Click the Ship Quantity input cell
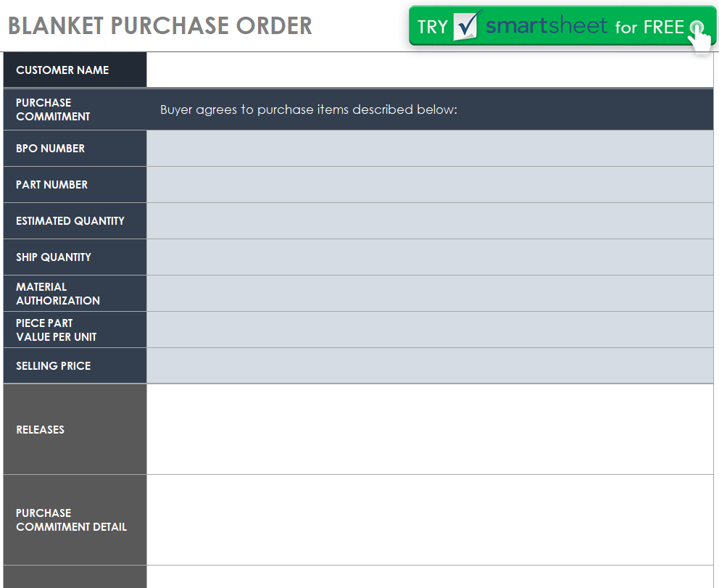 (430, 257)
